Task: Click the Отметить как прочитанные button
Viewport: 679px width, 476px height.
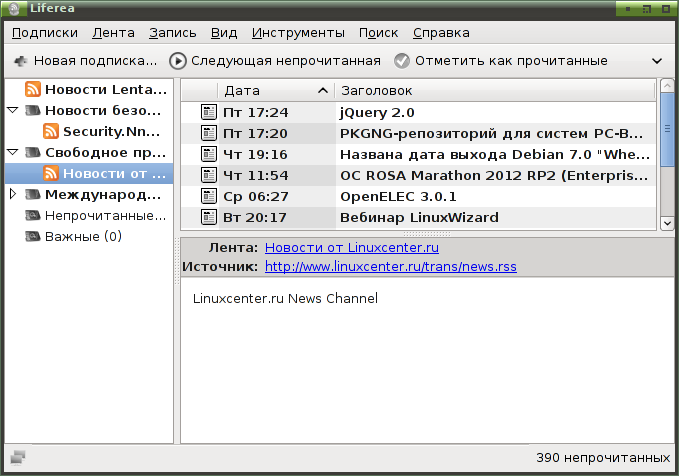Action: pyautogui.click(x=501, y=61)
